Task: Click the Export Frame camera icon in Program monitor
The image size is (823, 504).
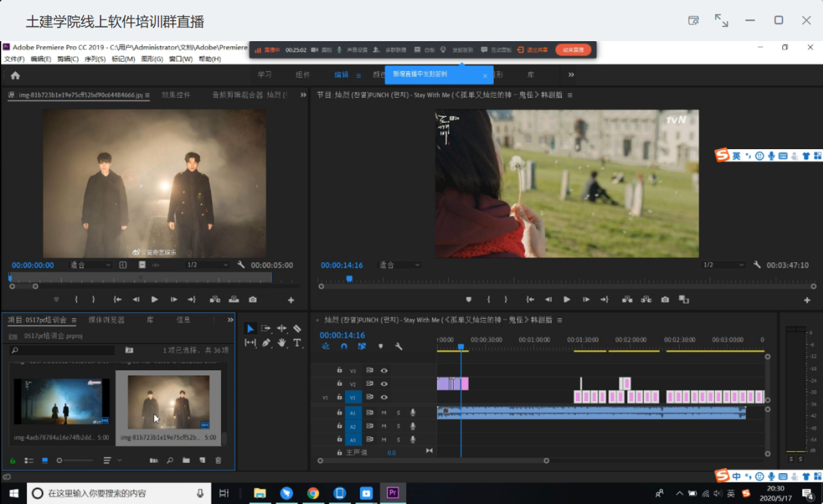Action: (665, 300)
